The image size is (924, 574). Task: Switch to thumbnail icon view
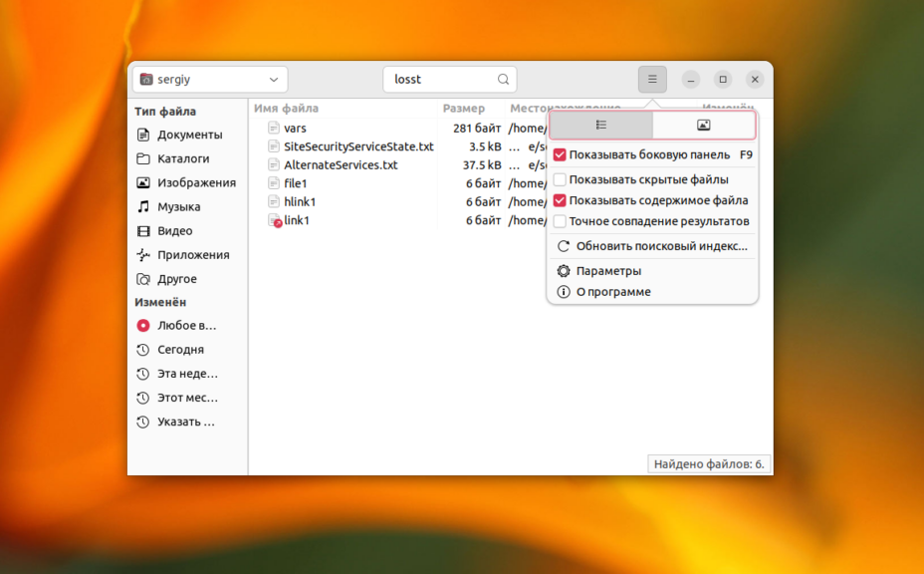(x=703, y=125)
